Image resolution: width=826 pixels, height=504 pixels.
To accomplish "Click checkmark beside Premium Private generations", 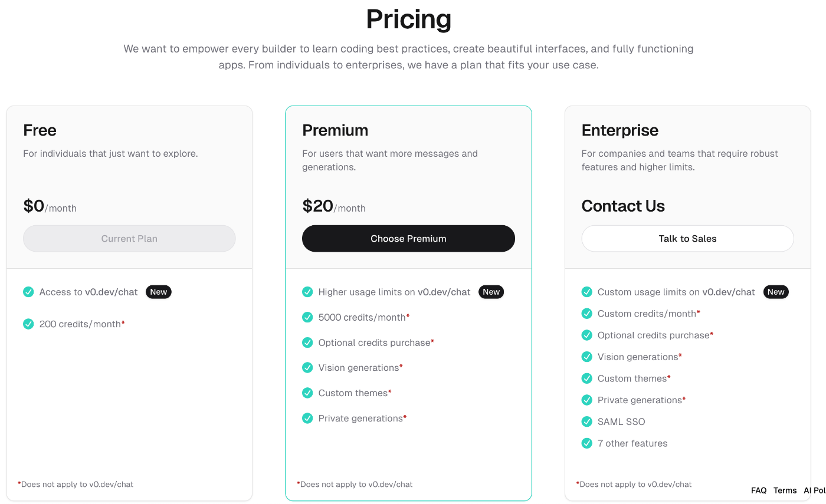I will [x=307, y=418].
